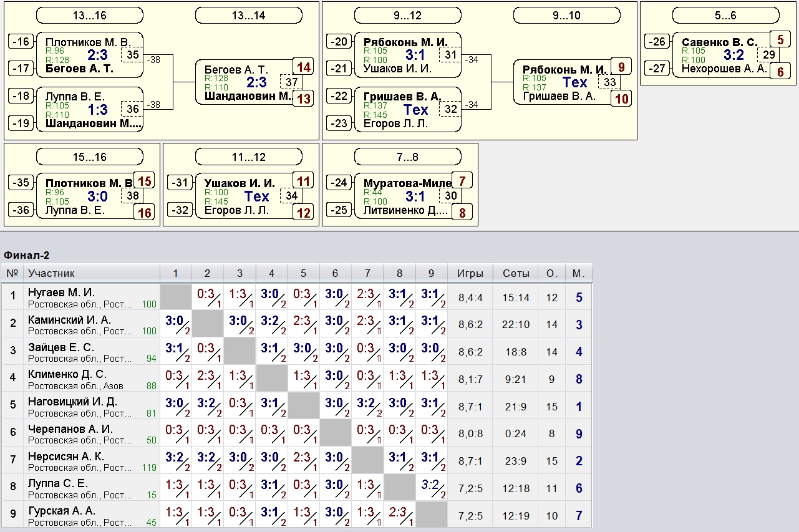Click the "Игры" column header
Screen dimensions: 799x532
470,273
